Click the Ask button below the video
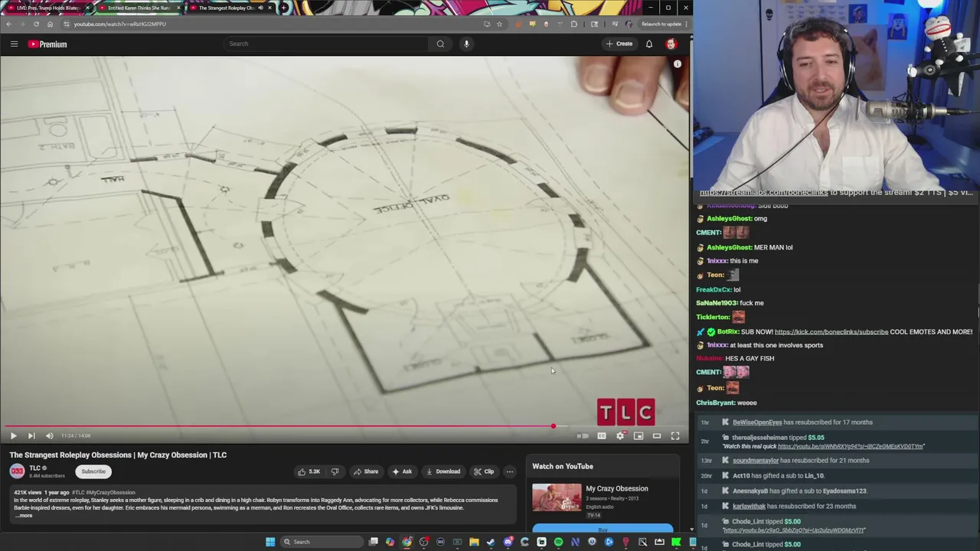Viewport: 980px width, 551px height. (x=402, y=471)
